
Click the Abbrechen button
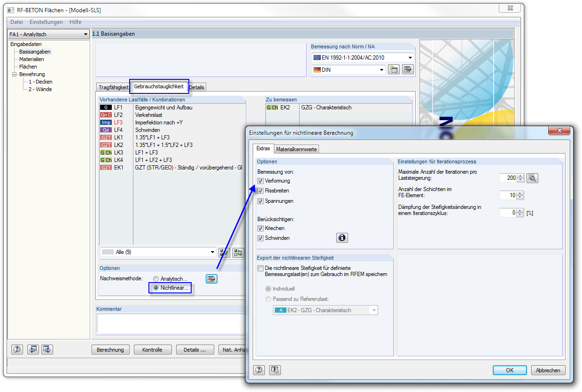click(548, 370)
